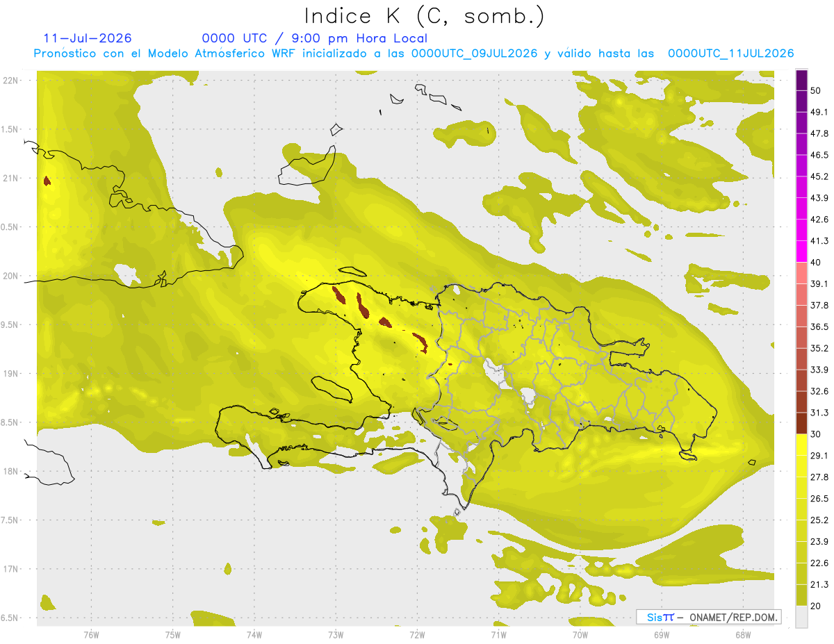The height and width of the screenshot is (644, 834).
Task: Pick the light gray swatch below 20
Action: click(x=801, y=617)
